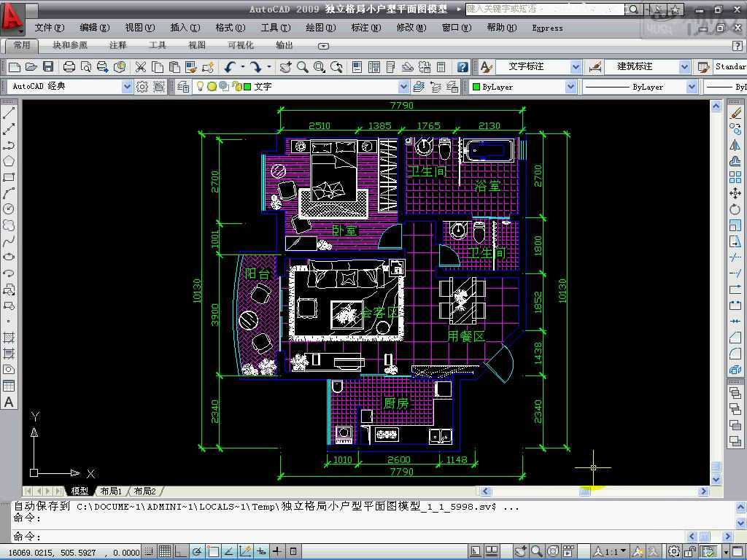747x560 pixels.
Task: Toggle Grid display in the status bar
Action: click(x=165, y=551)
